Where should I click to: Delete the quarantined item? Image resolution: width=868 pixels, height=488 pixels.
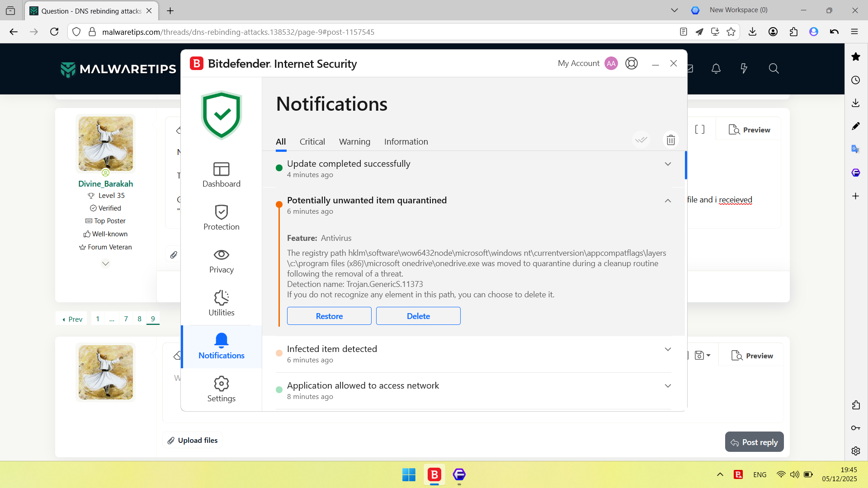pyautogui.click(x=418, y=316)
